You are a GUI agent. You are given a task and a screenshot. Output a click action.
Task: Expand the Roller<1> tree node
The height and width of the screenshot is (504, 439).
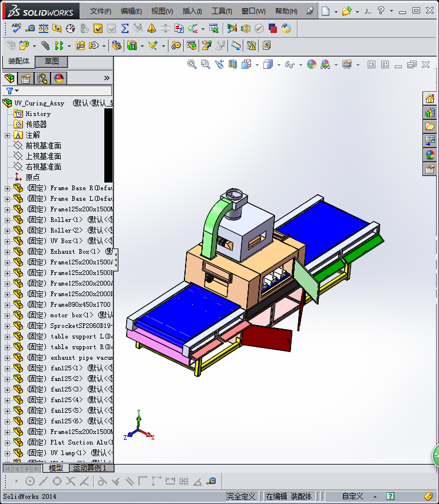pos(7,220)
